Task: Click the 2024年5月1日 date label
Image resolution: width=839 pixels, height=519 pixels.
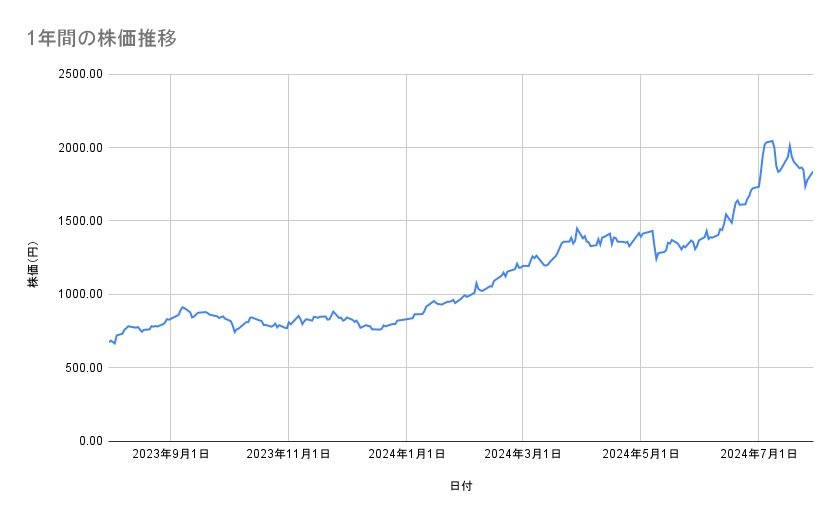Action: click(640, 454)
